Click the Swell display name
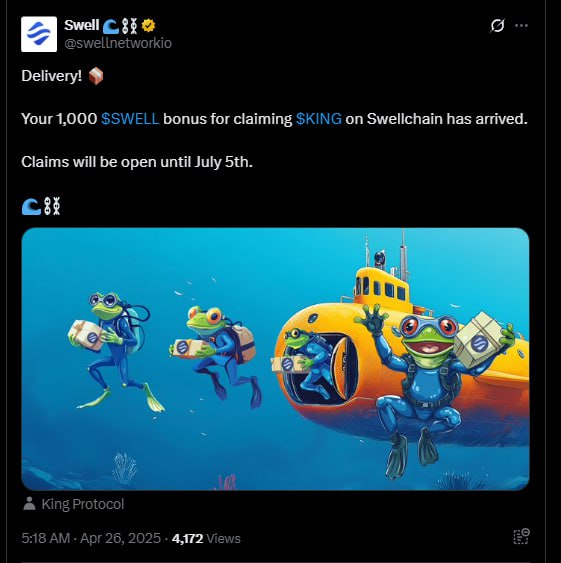 tap(82, 25)
